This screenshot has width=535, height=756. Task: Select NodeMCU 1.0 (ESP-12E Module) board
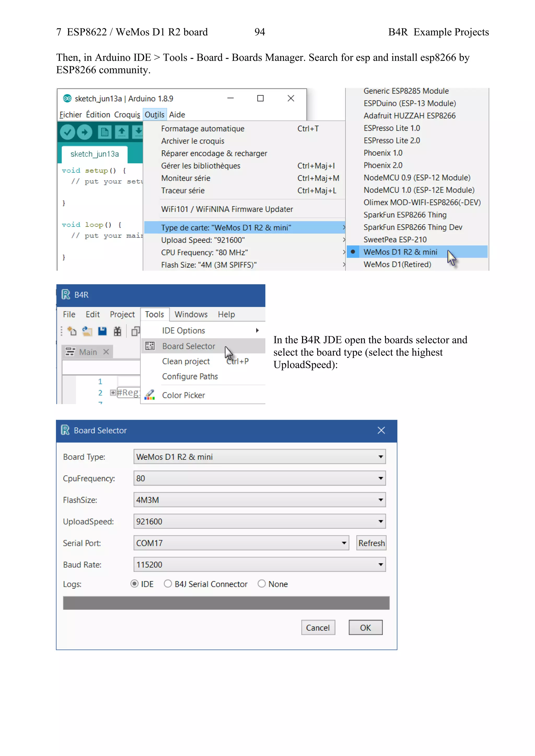click(x=417, y=190)
